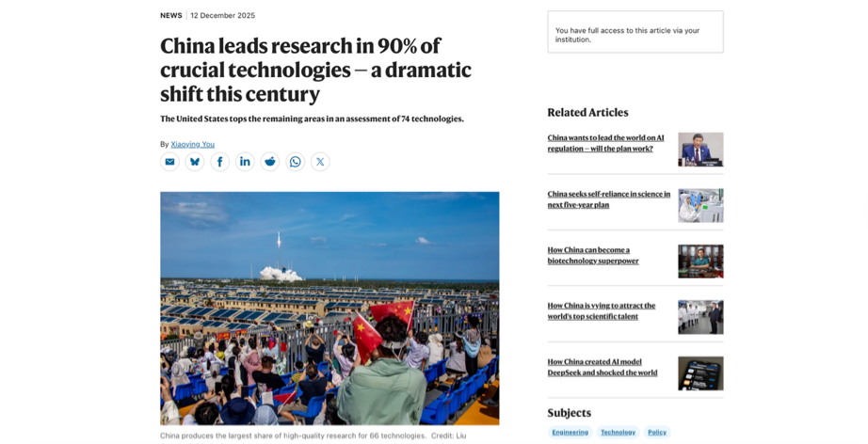868x444 pixels.
Task: Open China seeks self-reliance in science article
Action: tap(608, 199)
